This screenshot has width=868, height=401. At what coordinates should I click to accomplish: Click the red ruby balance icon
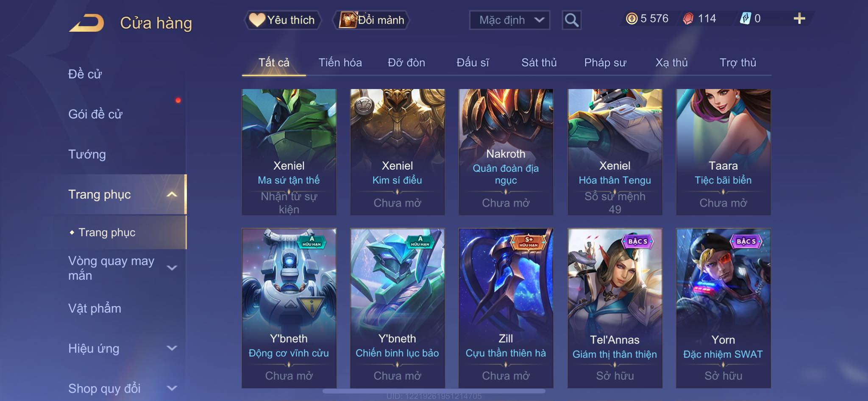(x=688, y=19)
